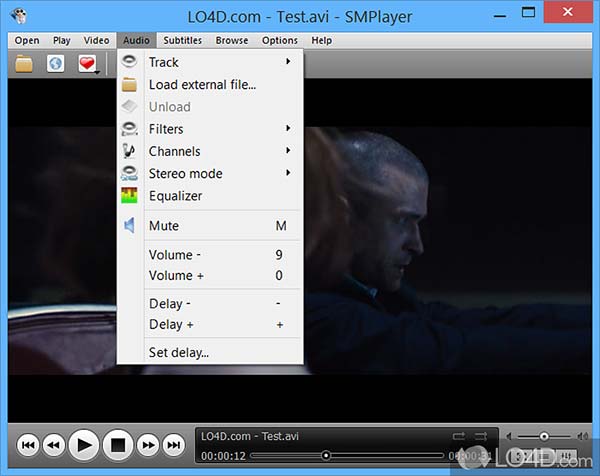Click the low volume speaker icon
This screenshot has height=476, width=600.
click(x=509, y=436)
